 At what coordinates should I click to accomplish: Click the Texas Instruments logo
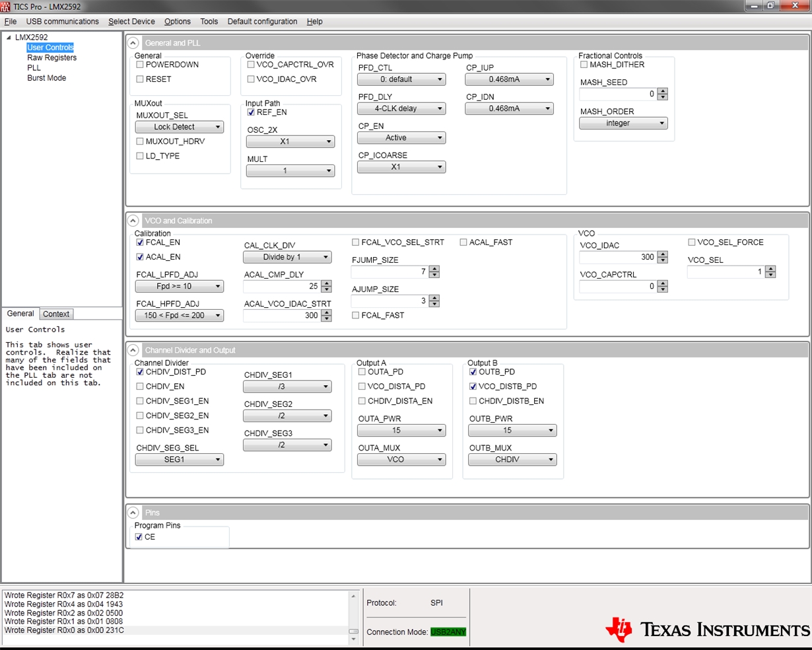(x=707, y=630)
